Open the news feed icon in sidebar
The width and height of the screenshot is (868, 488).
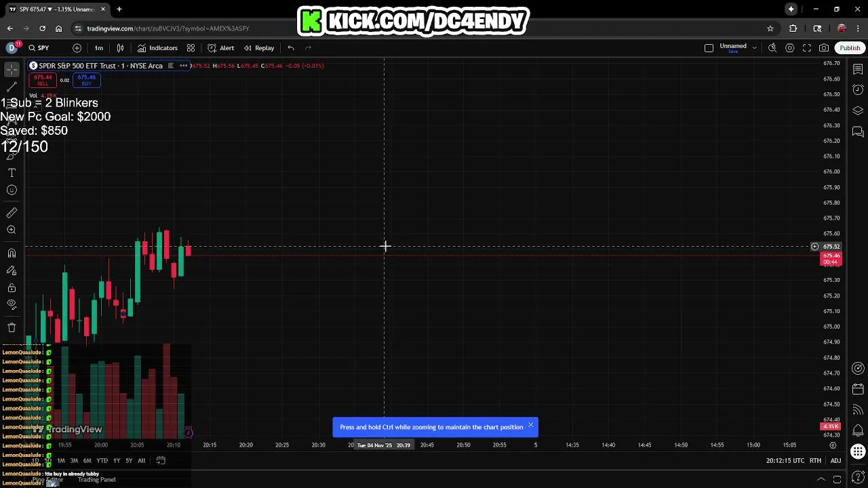pyautogui.click(x=858, y=410)
